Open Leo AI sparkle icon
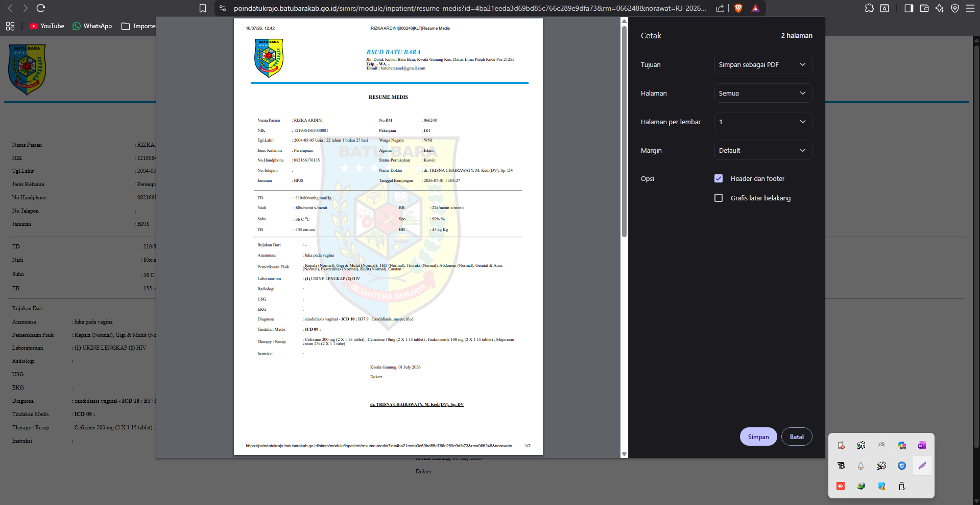This screenshot has width=980, height=505. coord(939,8)
